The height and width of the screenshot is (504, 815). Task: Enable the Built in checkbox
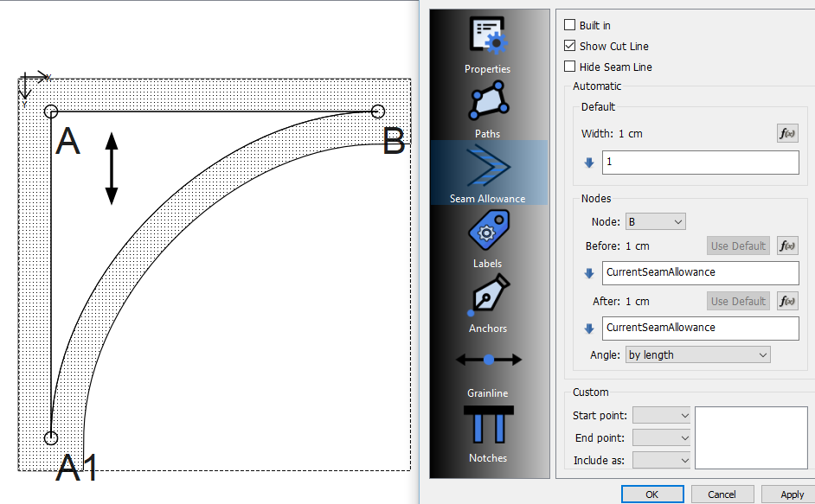(x=569, y=26)
